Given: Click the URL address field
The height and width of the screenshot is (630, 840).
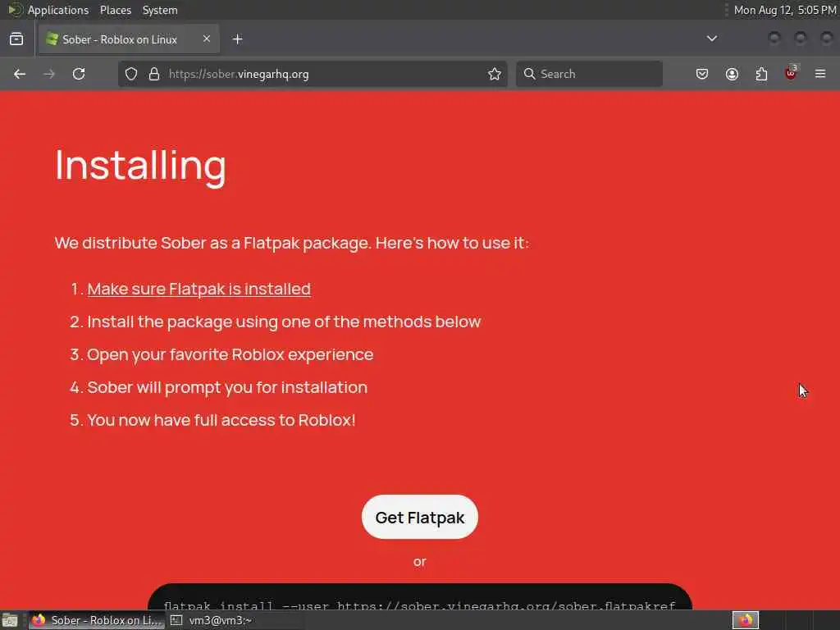Looking at the screenshot, I should [x=313, y=74].
